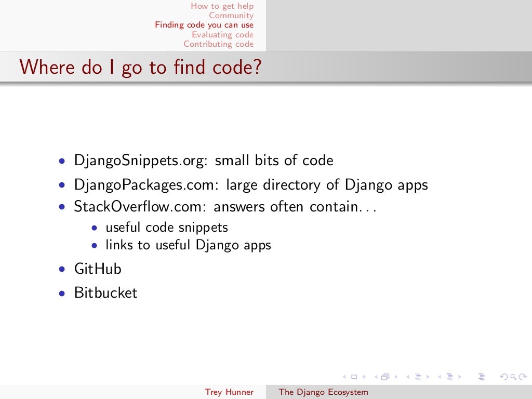
Task: Open 'How to get help' section
Action: pyautogui.click(x=222, y=6)
